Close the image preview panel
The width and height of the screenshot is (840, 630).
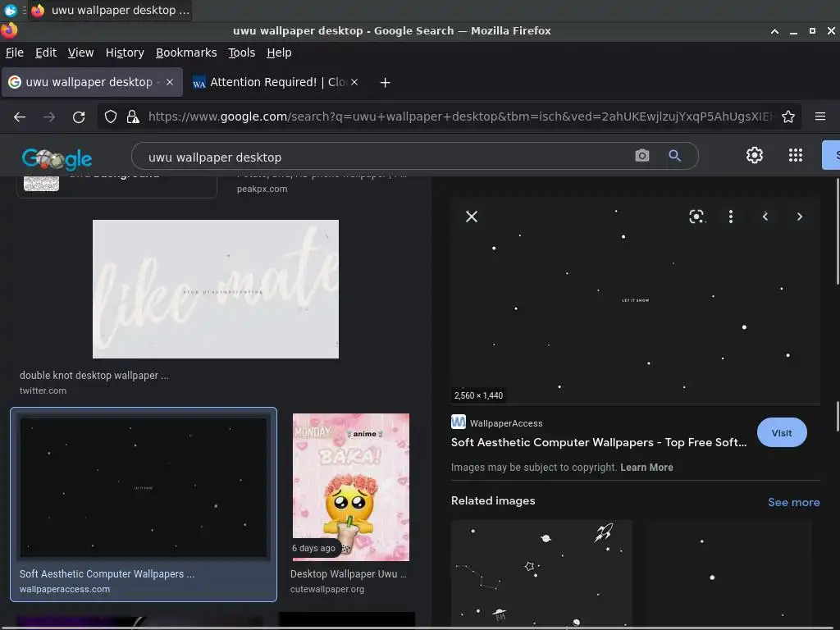pos(472,217)
